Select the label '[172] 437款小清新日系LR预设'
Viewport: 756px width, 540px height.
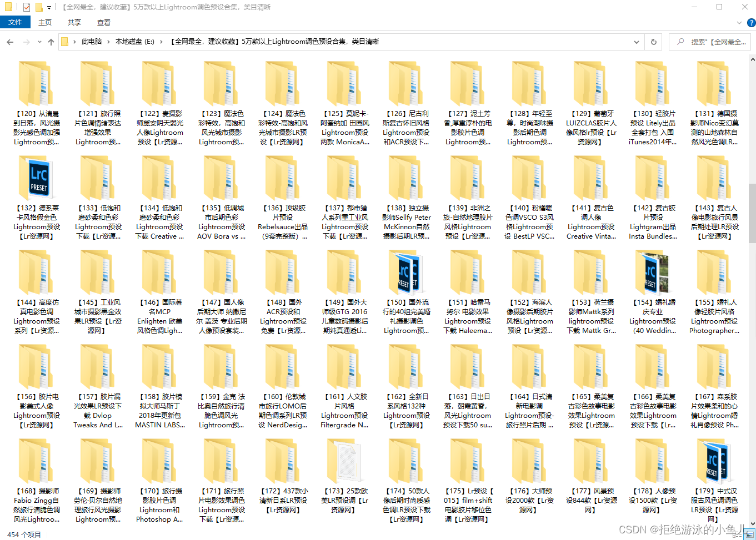[283, 500]
